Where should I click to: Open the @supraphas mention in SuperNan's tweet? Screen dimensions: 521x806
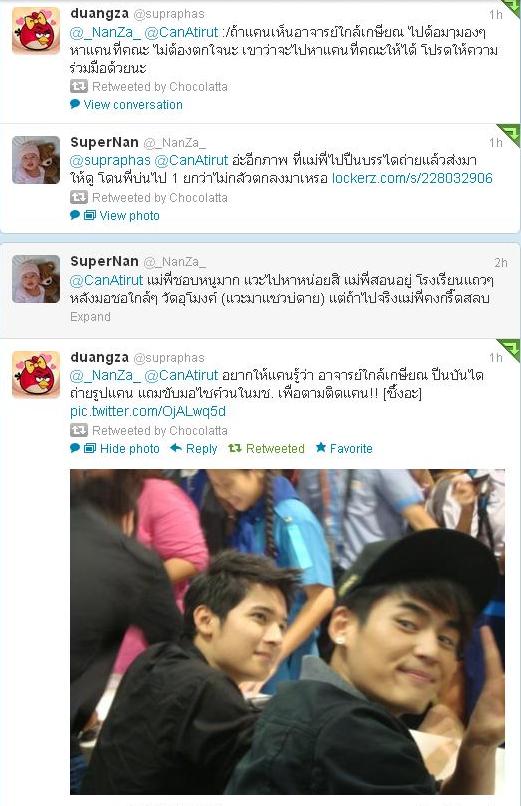pyautogui.click(x=110, y=160)
